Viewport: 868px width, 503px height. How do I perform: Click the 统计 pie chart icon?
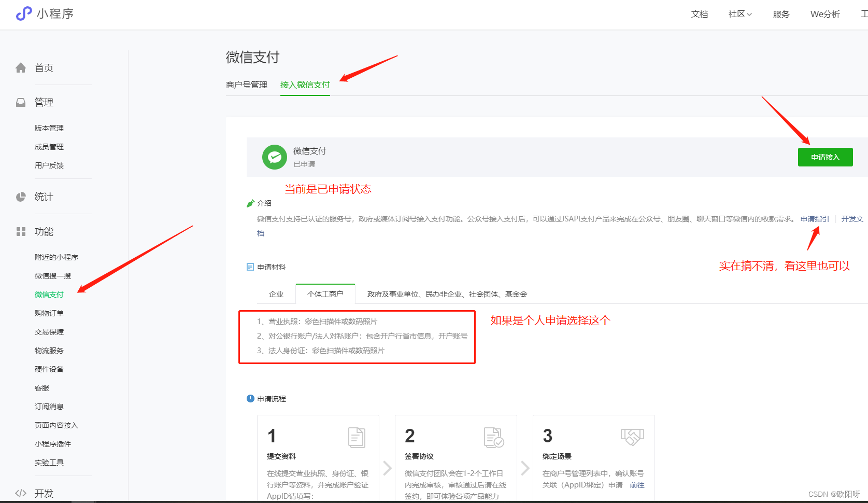point(21,197)
